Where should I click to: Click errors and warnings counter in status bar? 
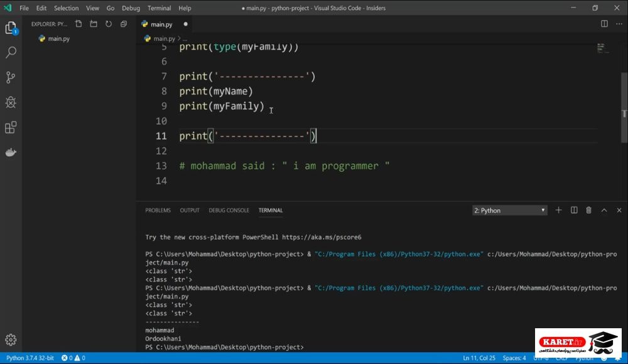pos(73,358)
